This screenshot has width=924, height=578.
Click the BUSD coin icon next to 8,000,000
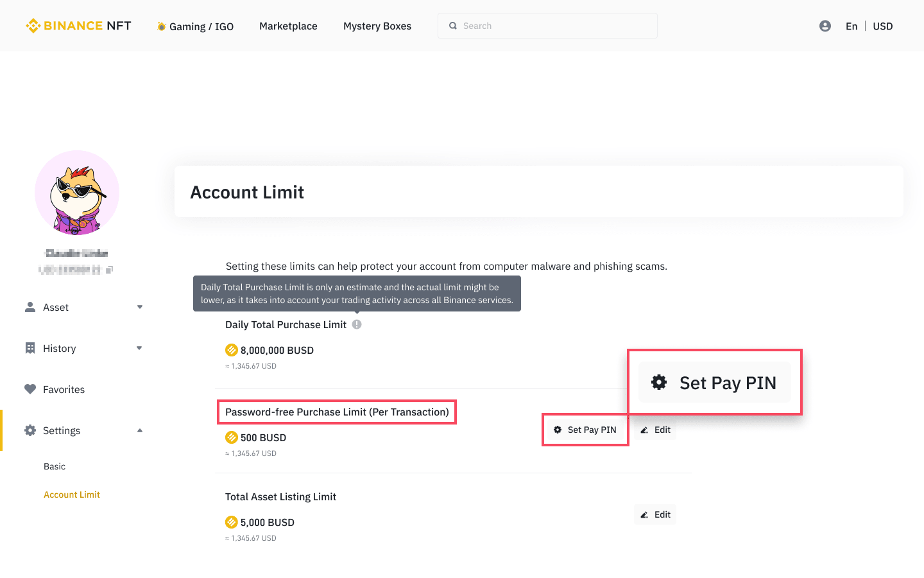(232, 350)
